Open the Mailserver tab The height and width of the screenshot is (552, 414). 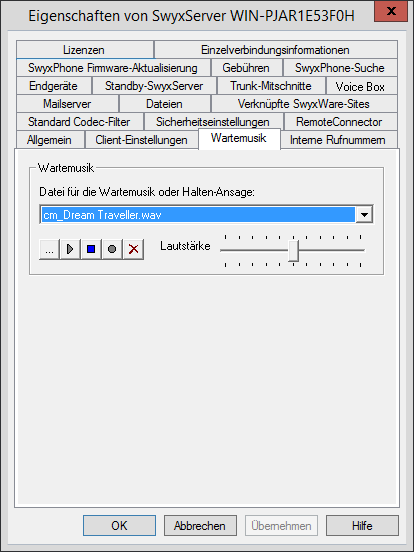67,104
